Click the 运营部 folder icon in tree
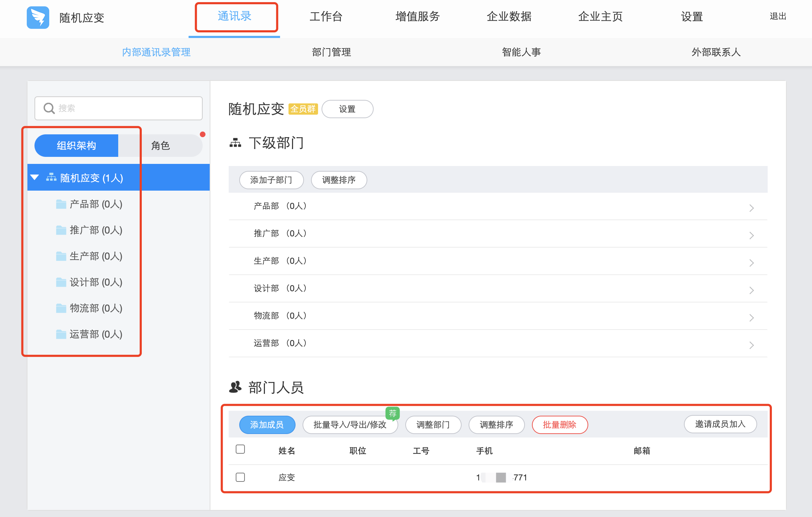Viewport: 812px width, 517px height. (x=61, y=334)
